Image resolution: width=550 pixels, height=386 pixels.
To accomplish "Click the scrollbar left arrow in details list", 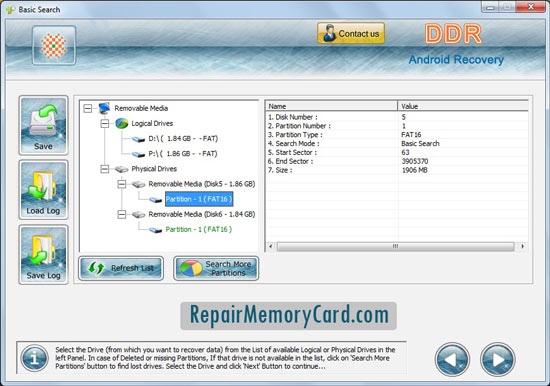I will [x=270, y=246].
